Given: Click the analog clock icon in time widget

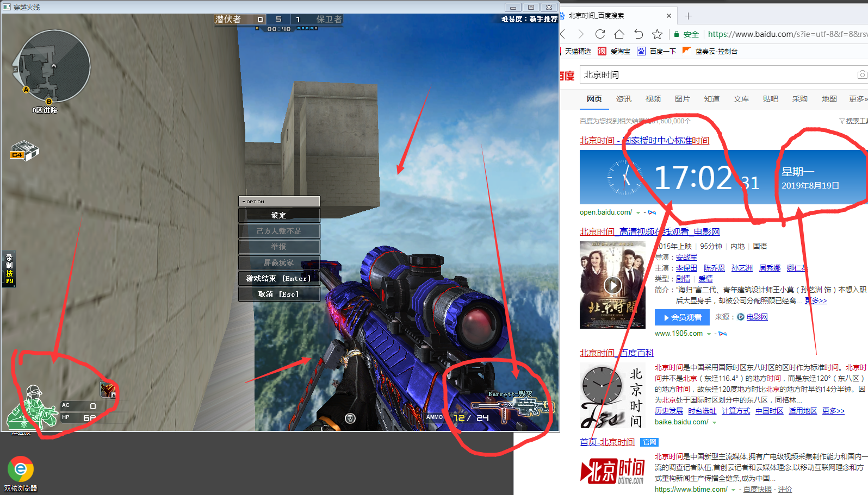Looking at the screenshot, I should [625, 177].
